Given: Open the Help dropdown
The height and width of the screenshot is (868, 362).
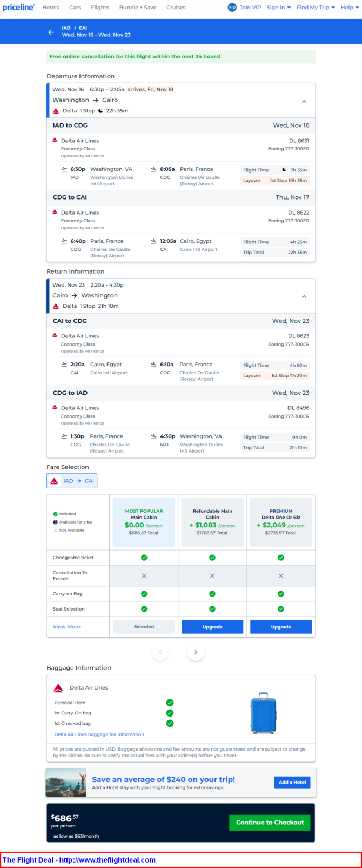Looking at the screenshot, I should [349, 8].
